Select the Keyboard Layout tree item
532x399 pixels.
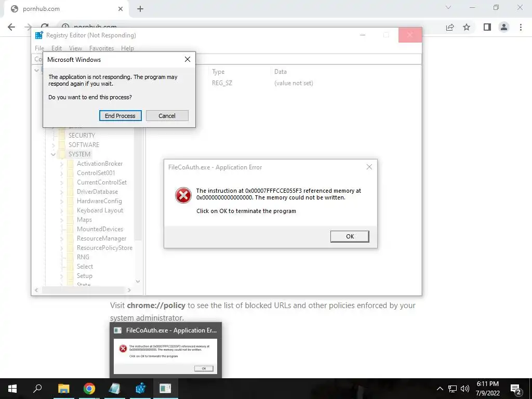pyautogui.click(x=100, y=210)
